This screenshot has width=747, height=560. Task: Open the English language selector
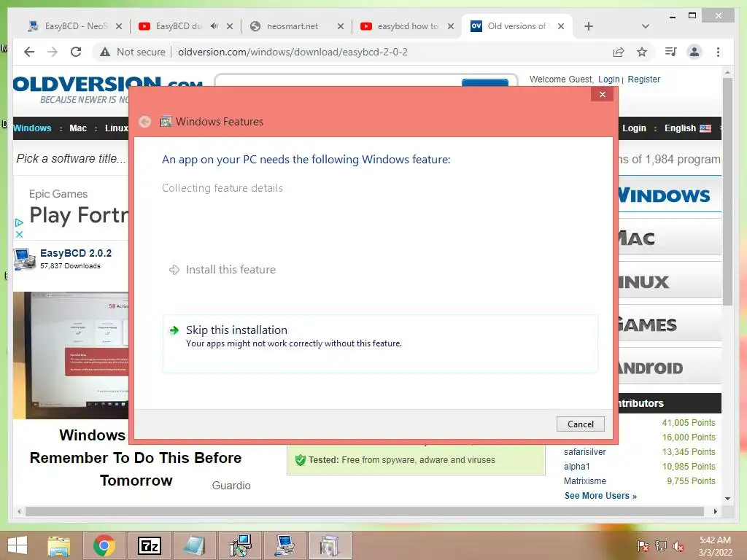point(687,128)
